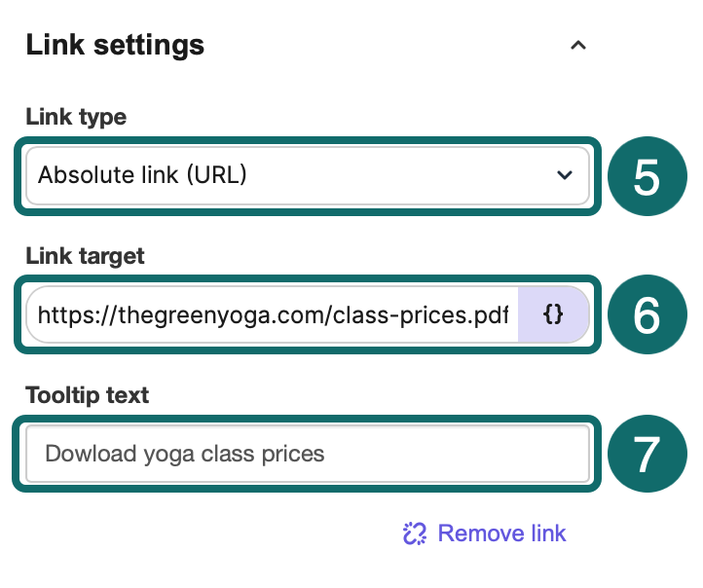Click the broken chain Remove link icon
The height and width of the screenshot is (588, 703).
pos(414,533)
